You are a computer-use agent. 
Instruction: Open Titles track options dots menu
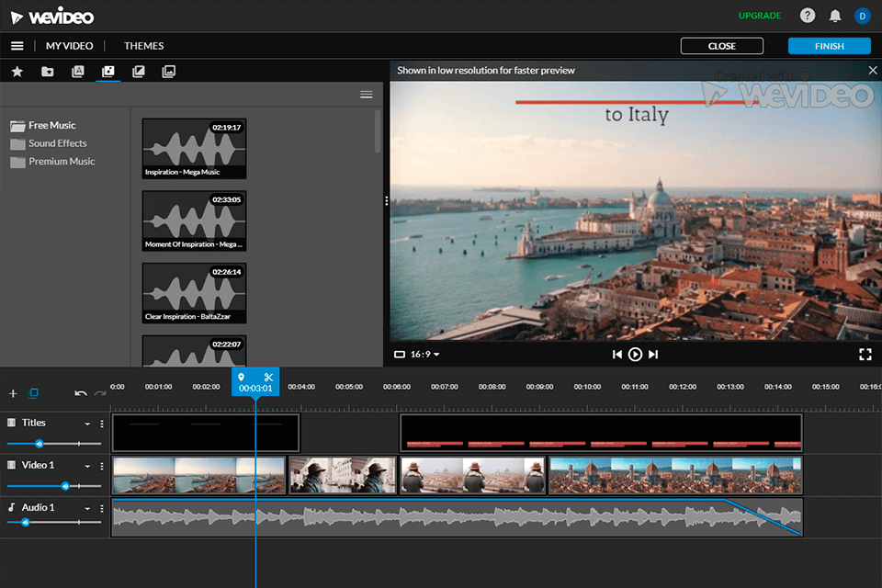102,424
